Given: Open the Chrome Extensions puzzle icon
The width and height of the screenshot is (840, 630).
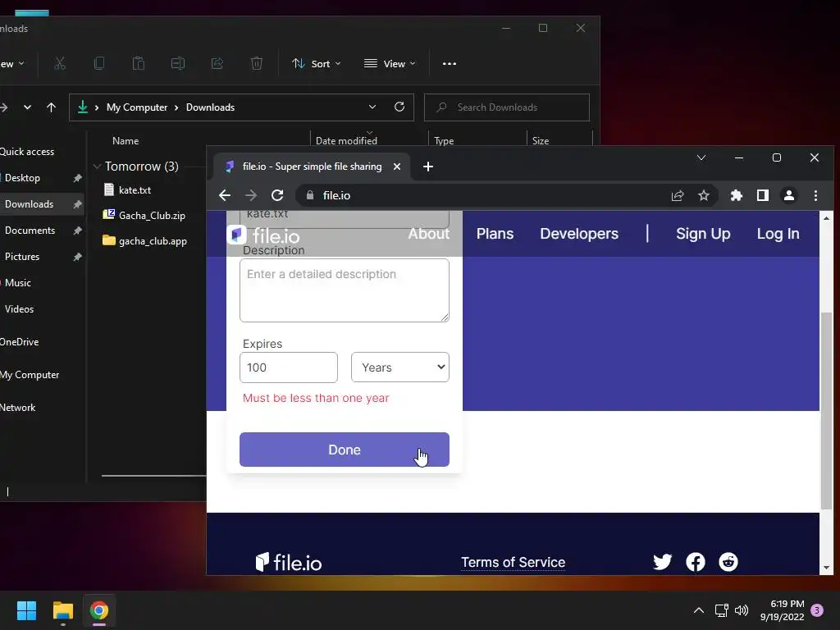Looking at the screenshot, I should pos(737,195).
